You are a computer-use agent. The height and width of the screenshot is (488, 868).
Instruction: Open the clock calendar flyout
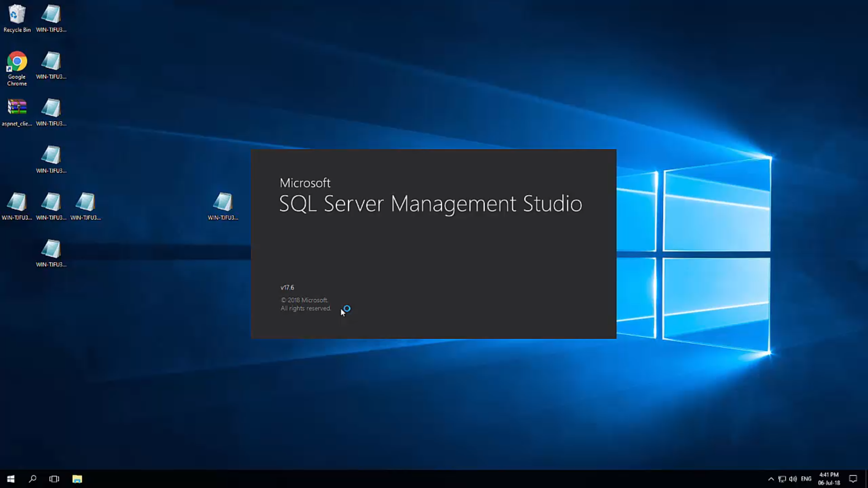[x=830, y=479]
